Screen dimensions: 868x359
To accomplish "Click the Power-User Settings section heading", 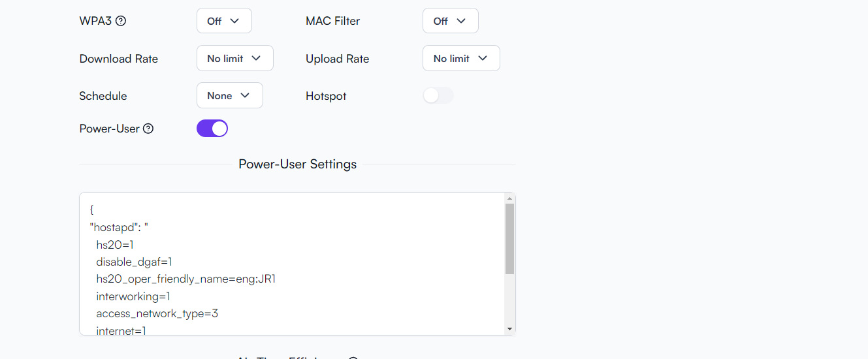I will pyautogui.click(x=298, y=164).
